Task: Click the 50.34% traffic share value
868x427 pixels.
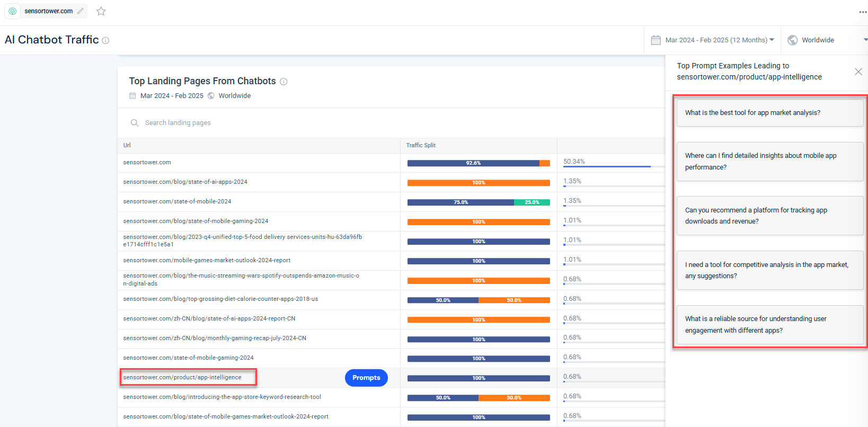Action: coord(574,162)
